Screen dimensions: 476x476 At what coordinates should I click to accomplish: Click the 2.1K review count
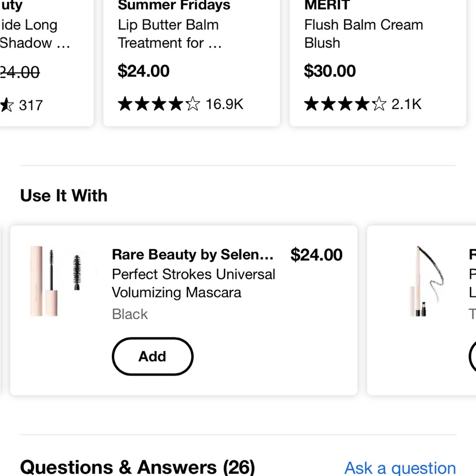click(x=407, y=104)
